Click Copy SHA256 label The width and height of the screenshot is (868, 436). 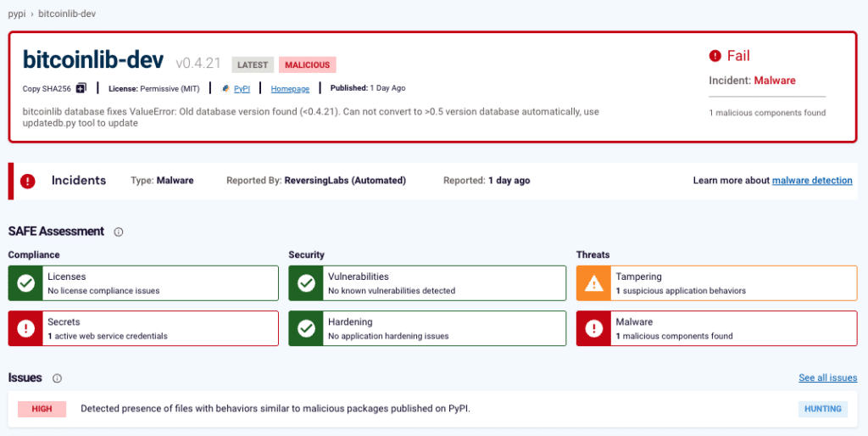[47, 88]
